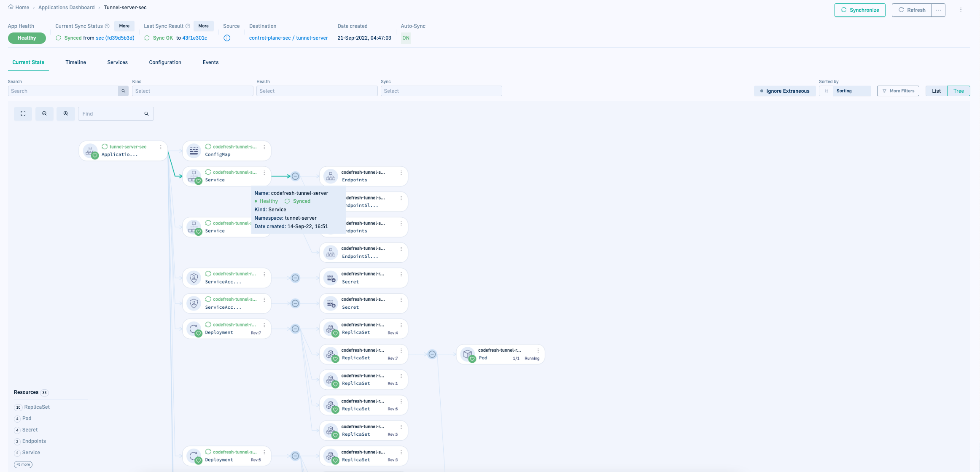This screenshot has width=980, height=472.
Task: Switch to the Events tab
Action: pos(210,62)
